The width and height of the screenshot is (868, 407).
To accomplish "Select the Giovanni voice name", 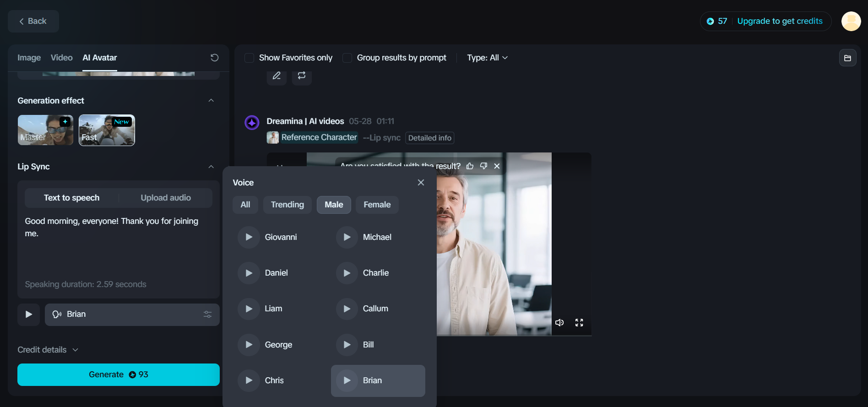I will pyautogui.click(x=281, y=237).
